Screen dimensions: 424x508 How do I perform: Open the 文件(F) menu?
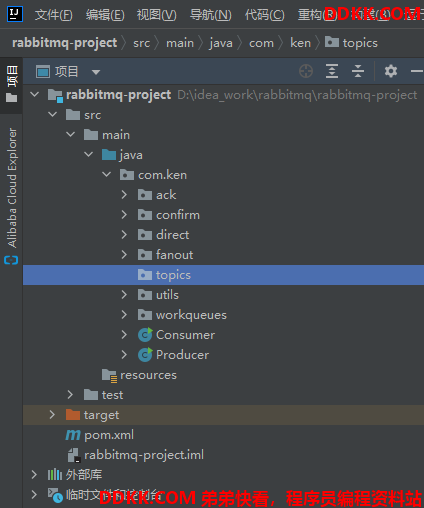[53, 15]
